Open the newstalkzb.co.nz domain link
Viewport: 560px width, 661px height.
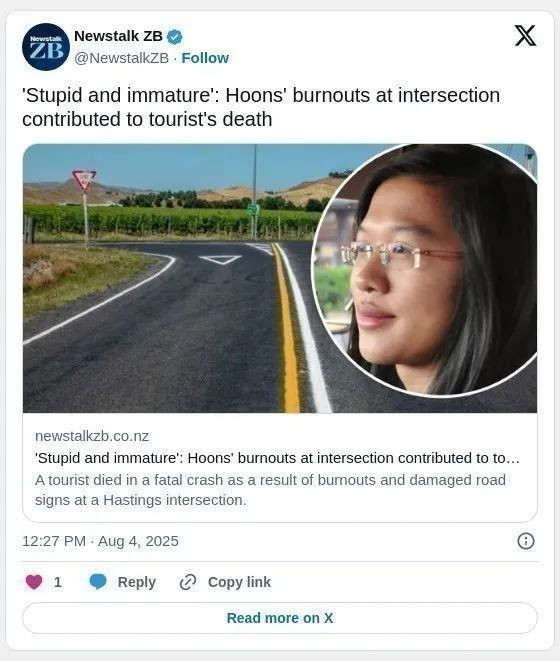click(x=92, y=436)
